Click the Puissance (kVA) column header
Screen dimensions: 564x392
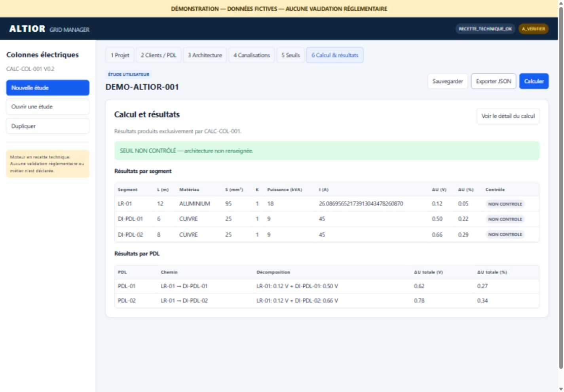tap(285, 190)
